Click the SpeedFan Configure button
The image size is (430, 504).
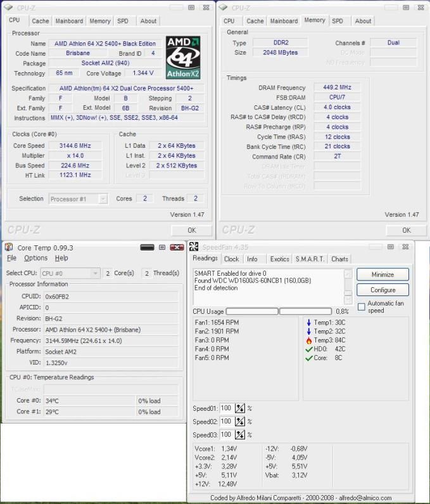coord(383,290)
